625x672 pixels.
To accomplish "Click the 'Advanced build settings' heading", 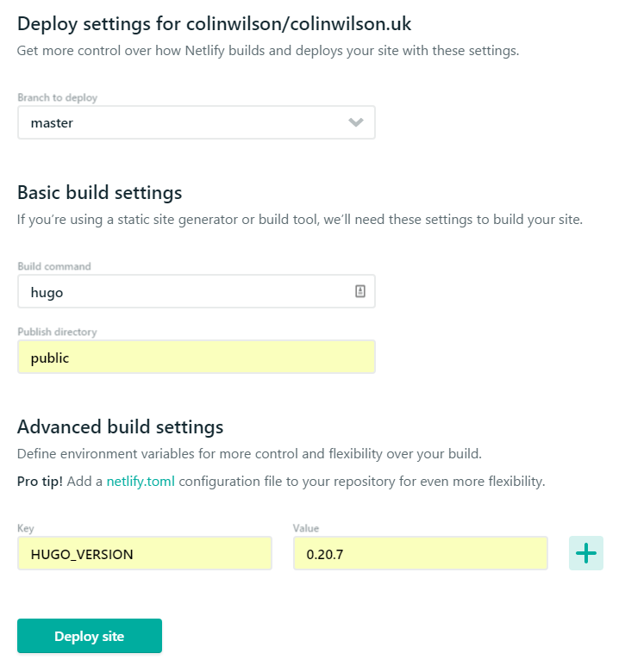I will click(121, 426).
